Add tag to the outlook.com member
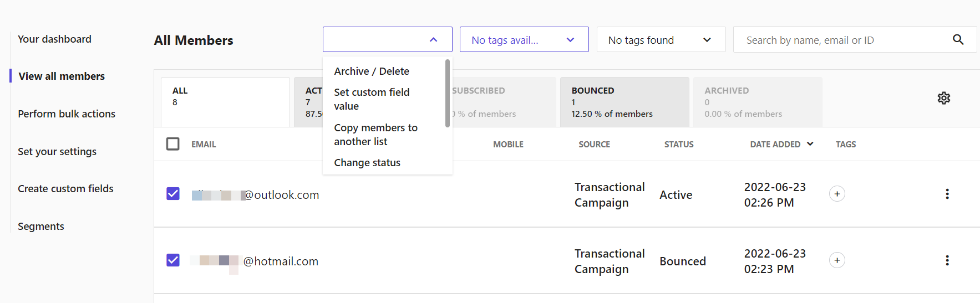The image size is (980, 303). [837, 194]
